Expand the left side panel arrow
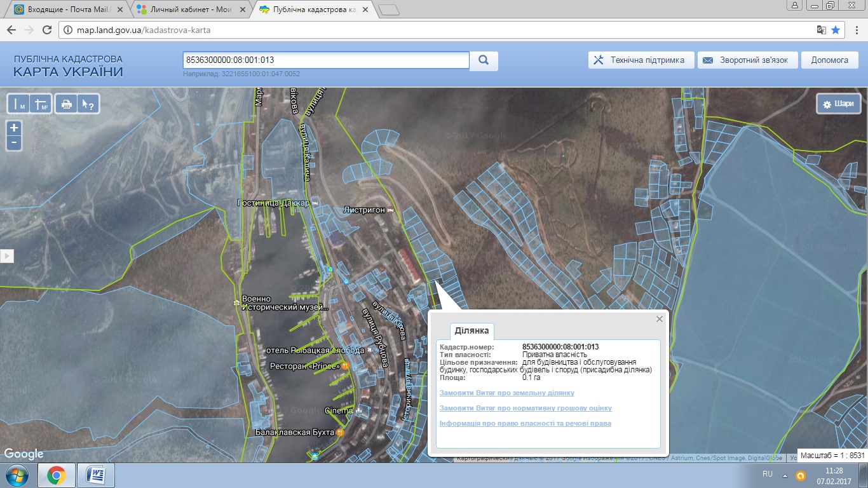Screen dimensions: 868x488 (x=7, y=256)
